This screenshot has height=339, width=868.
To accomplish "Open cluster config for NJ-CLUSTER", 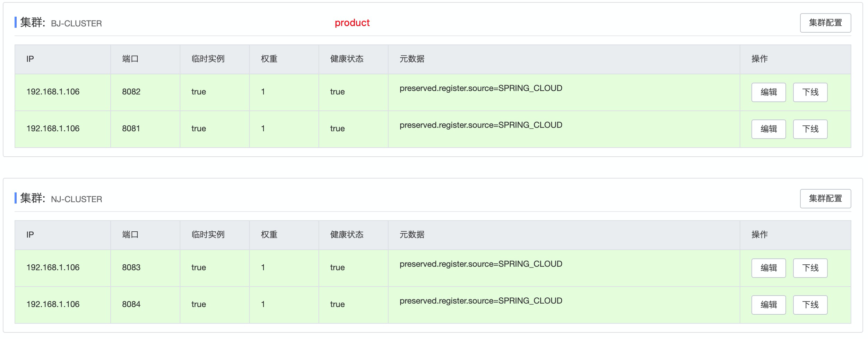I will click(825, 199).
